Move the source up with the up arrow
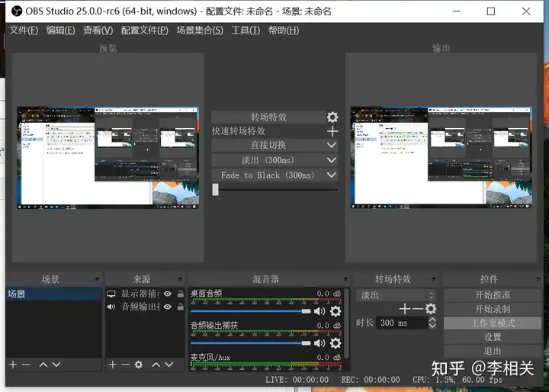The height and width of the screenshot is (392, 549). pyautogui.click(x=156, y=365)
